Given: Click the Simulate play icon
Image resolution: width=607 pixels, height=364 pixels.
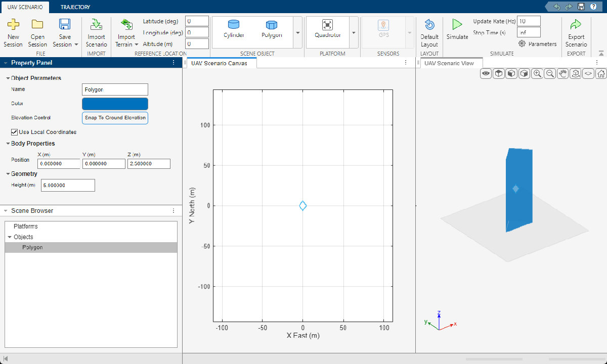Looking at the screenshot, I should 457,25.
